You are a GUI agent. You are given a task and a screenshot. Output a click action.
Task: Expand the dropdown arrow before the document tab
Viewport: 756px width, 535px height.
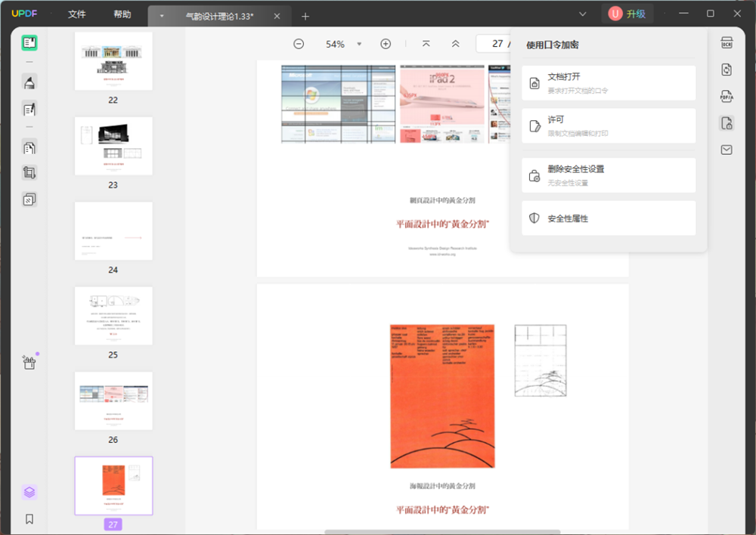click(161, 16)
